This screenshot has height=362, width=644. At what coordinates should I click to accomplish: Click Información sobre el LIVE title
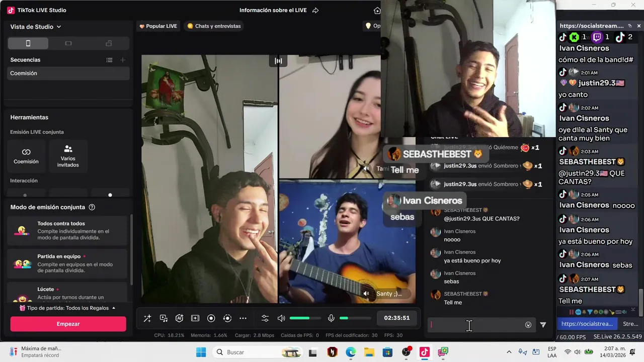(273, 10)
